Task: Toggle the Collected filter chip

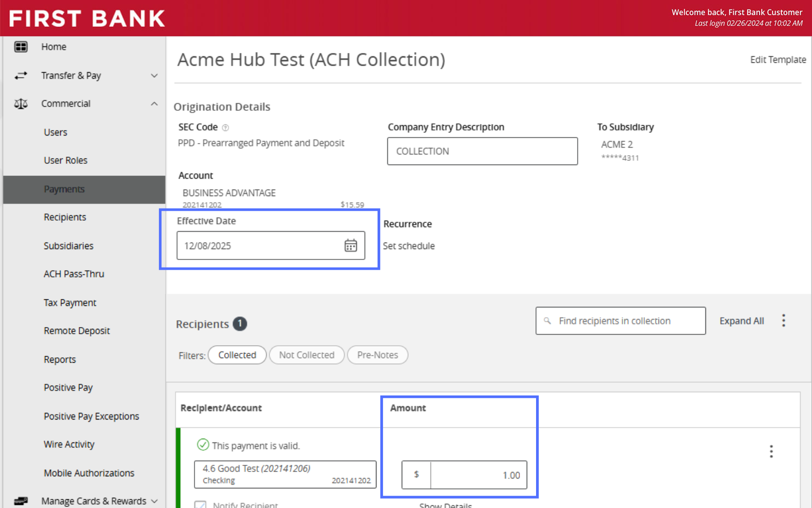Action: pos(237,355)
